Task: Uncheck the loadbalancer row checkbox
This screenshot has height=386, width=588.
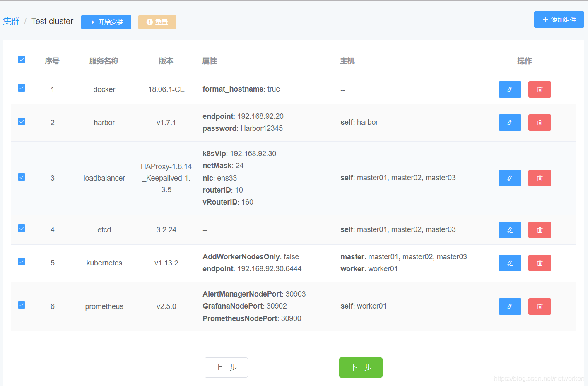Action: click(22, 177)
